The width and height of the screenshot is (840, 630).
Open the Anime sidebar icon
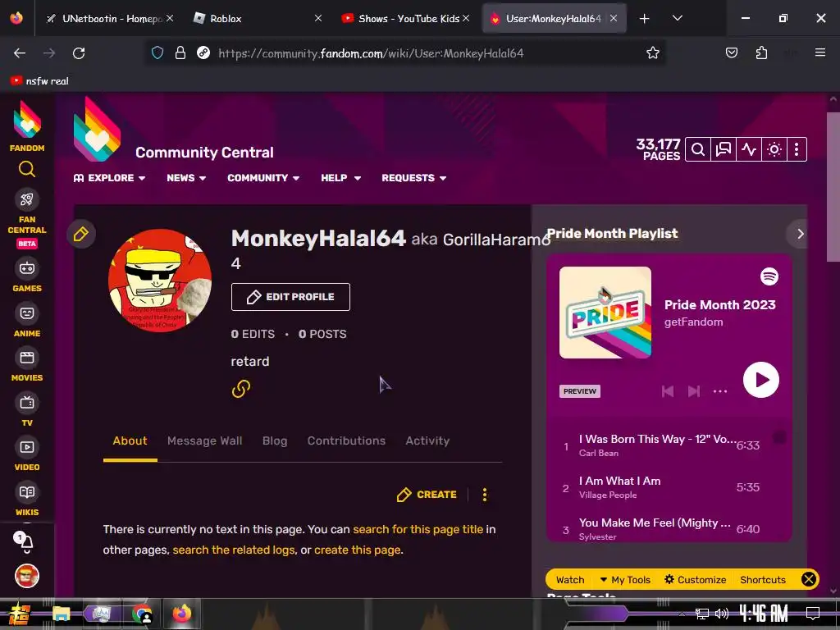(x=27, y=313)
